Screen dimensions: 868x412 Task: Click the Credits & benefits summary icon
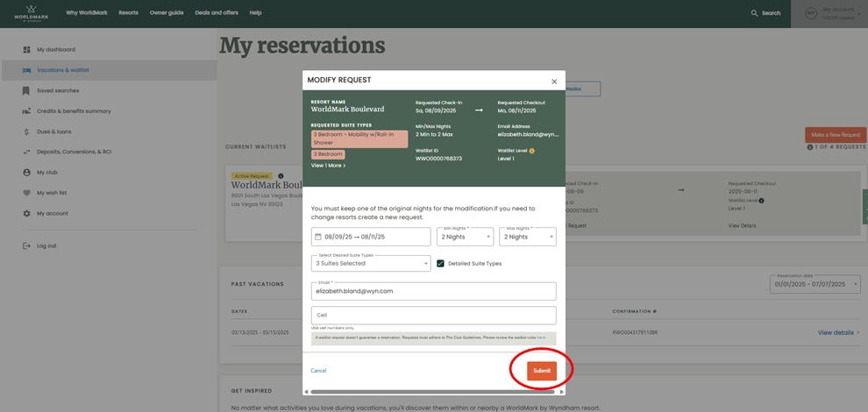click(x=26, y=111)
